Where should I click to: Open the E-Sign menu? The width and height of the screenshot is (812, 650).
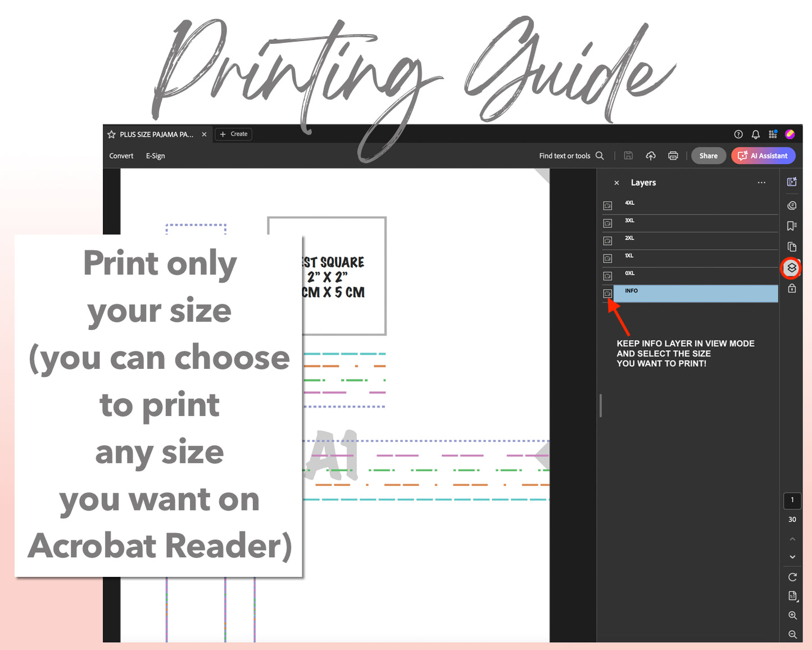coord(156,156)
